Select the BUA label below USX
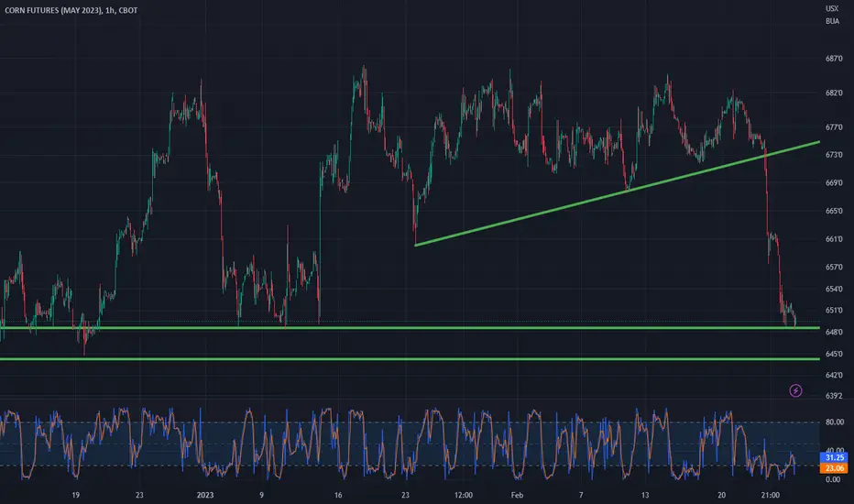This screenshot has width=854, height=504. coord(832,21)
